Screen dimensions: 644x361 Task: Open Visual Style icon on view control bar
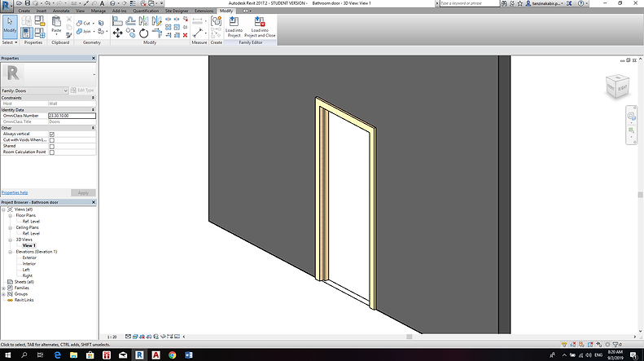coord(135,337)
